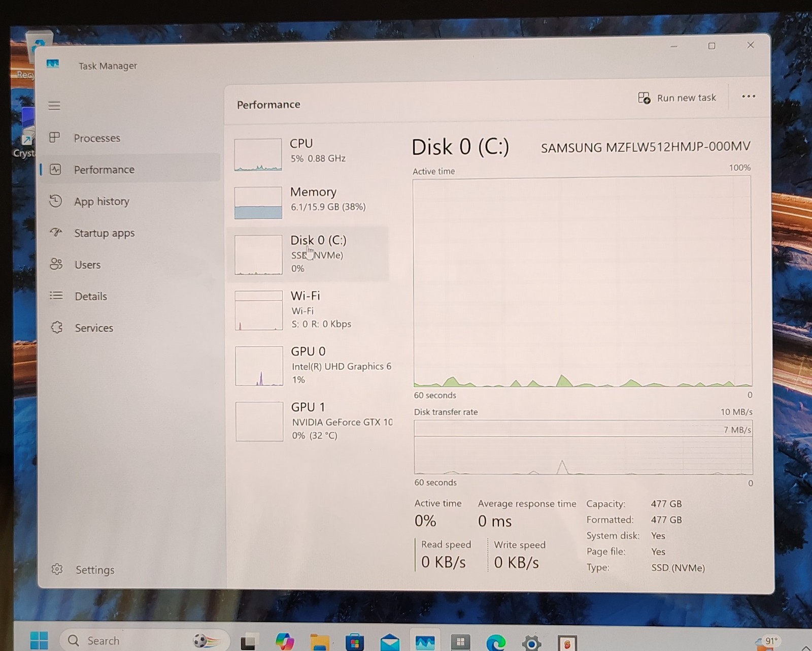Click the Disk transfer rate graph
Viewport: 812px width, 651px height.
(583, 447)
